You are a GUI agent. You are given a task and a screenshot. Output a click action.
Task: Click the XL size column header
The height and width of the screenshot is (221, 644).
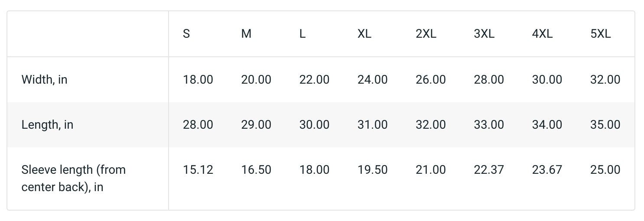point(364,34)
